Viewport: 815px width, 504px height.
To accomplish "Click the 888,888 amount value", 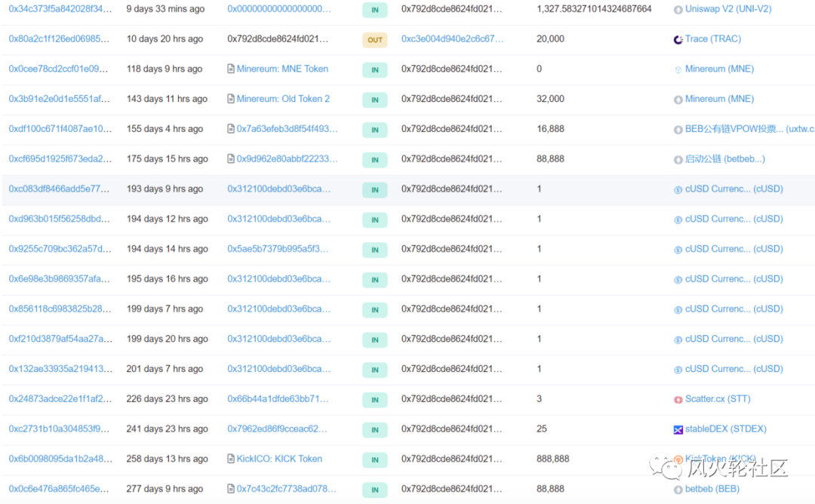I will tap(553, 459).
